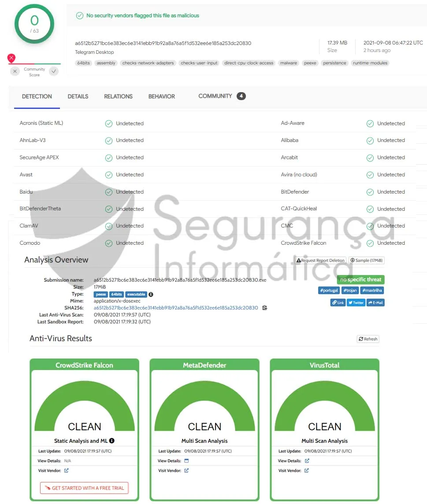
Task: Click the CrowdStrike Falcon card header
Action: pos(84,365)
